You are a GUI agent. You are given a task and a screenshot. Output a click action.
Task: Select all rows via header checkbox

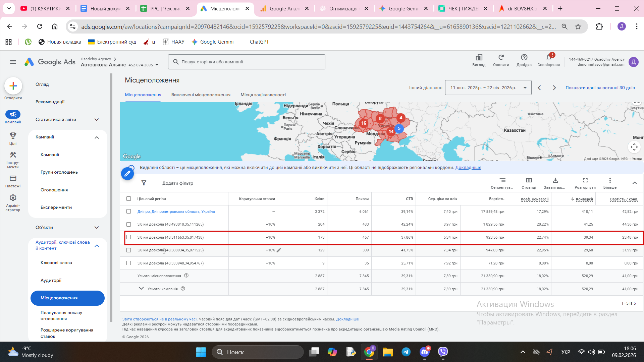coord(128,199)
